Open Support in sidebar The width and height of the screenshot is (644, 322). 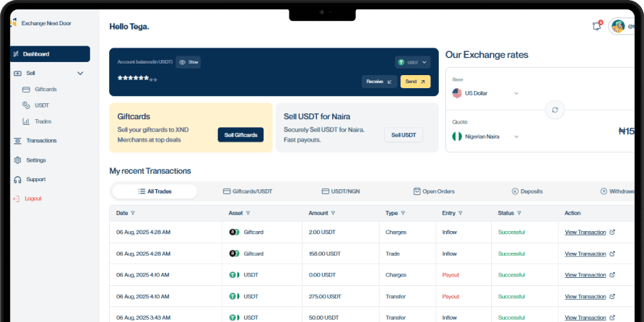[30, 180]
